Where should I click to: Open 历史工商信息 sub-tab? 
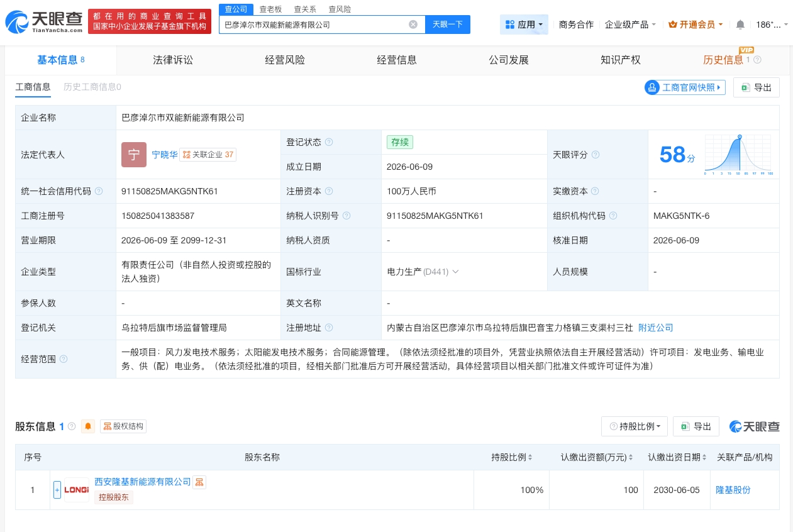click(x=92, y=87)
